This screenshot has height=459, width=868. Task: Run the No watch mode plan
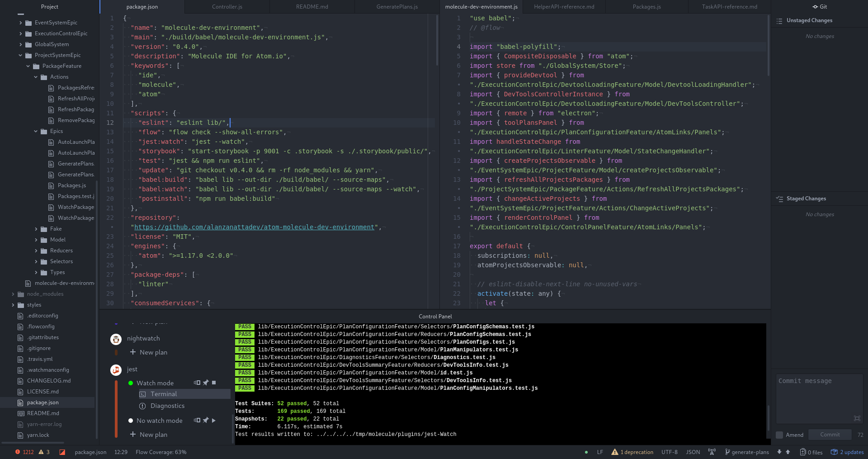tap(214, 420)
